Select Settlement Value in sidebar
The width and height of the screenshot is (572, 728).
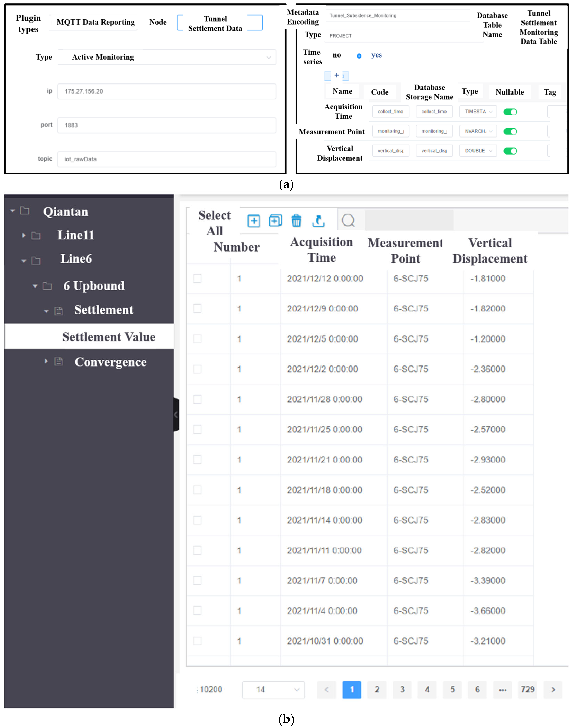coord(109,337)
